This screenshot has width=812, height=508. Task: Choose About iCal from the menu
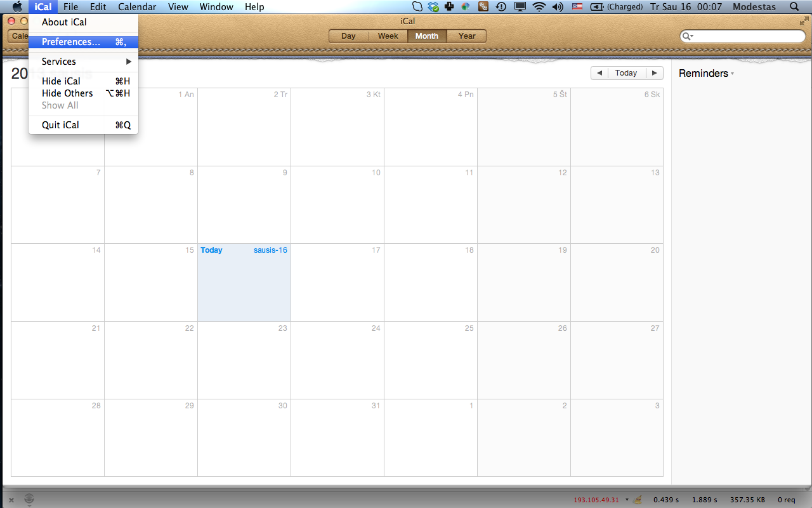[x=83, y=22]
